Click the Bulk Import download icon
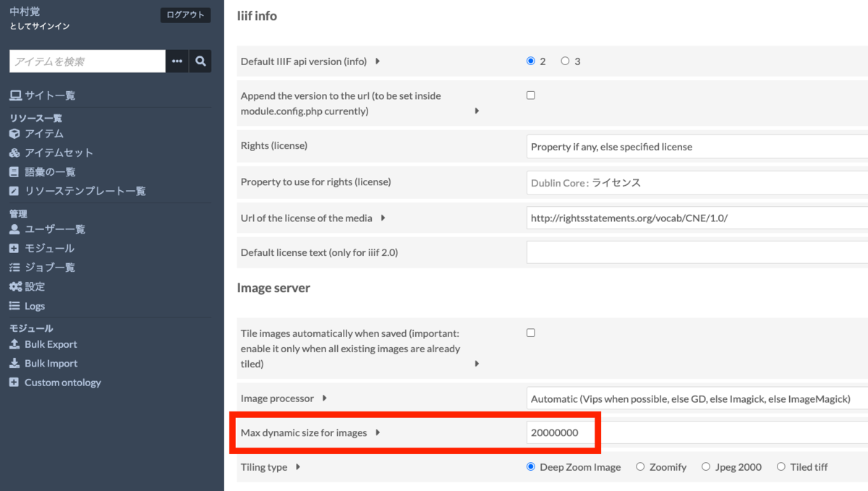This screenshot has height=491, width=868. (x=14, y=363)
